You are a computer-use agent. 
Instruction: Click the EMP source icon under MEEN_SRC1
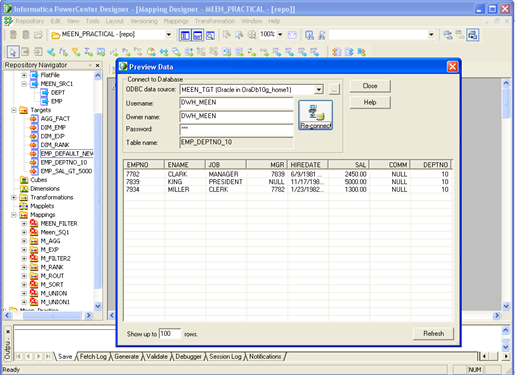click(44, 101)
